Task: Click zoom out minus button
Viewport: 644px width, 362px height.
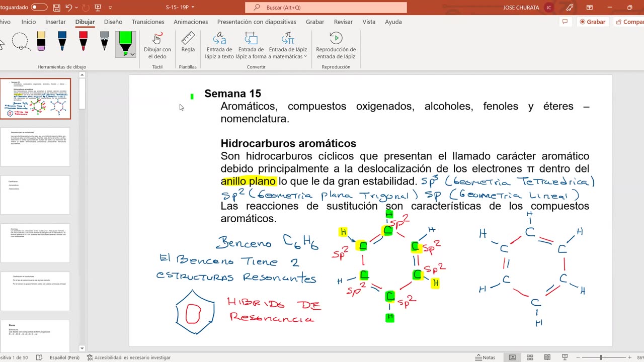Action: (x=579, y=357)
